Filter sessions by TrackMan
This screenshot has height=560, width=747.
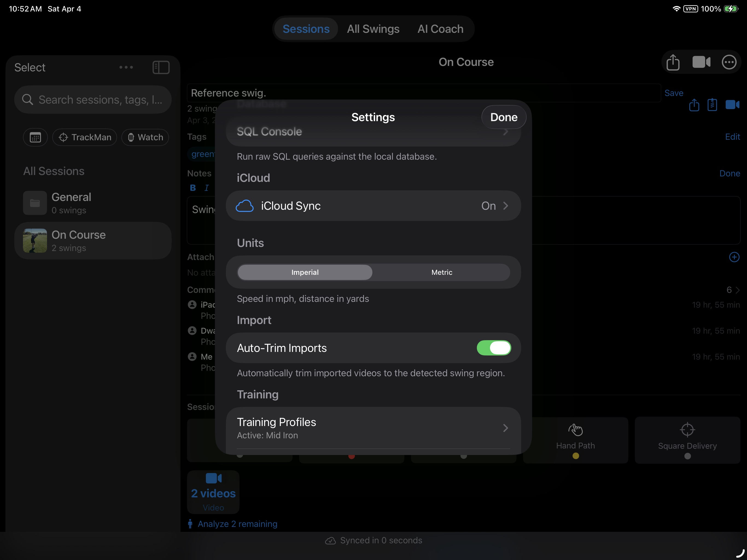85,137
